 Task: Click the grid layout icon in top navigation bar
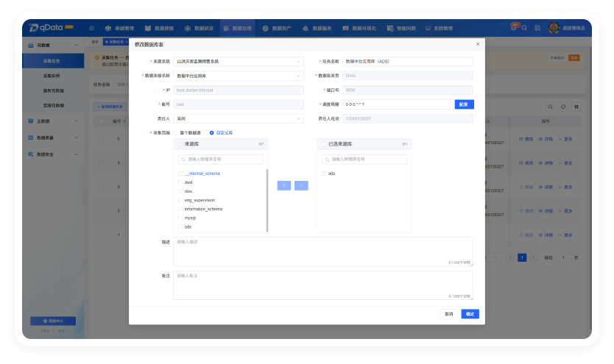point(537,28)
